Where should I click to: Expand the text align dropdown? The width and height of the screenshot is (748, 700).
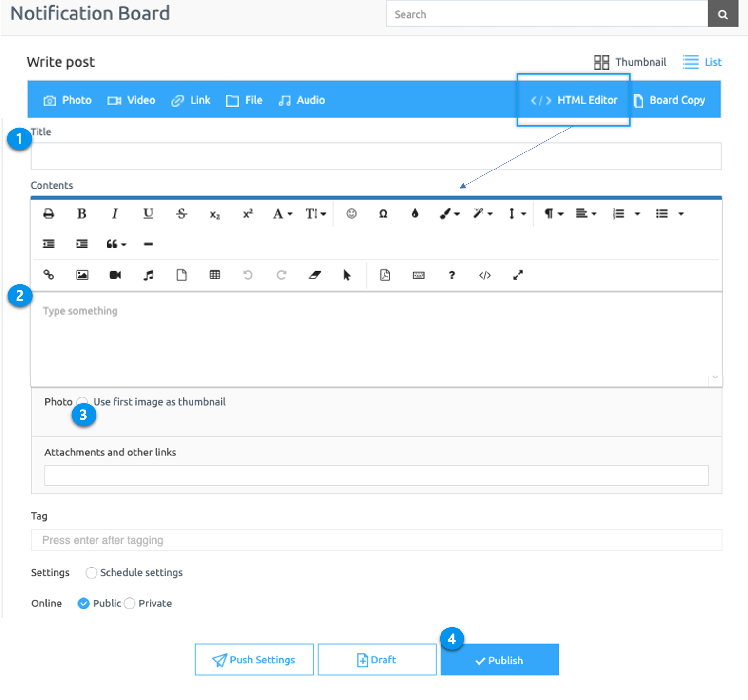click(x=586, y=214)
